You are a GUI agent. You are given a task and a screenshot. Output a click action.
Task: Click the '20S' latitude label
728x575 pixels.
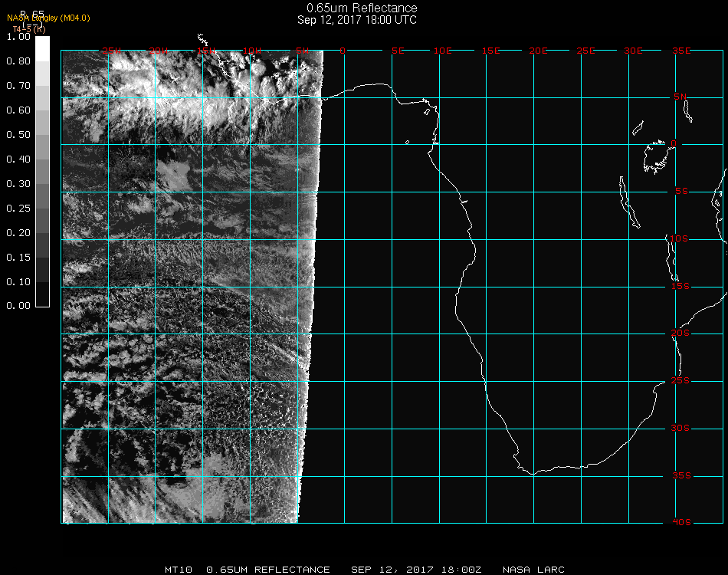tap(680, 333)
